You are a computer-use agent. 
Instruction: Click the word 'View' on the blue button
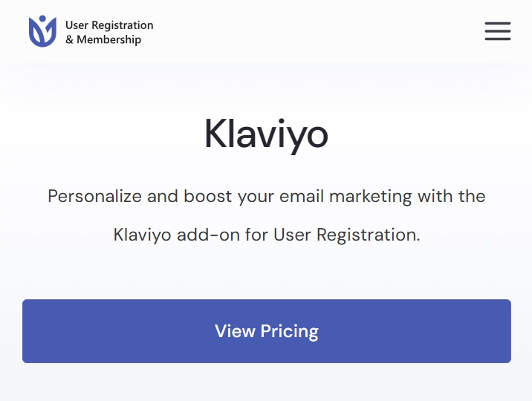coord(235,331)
